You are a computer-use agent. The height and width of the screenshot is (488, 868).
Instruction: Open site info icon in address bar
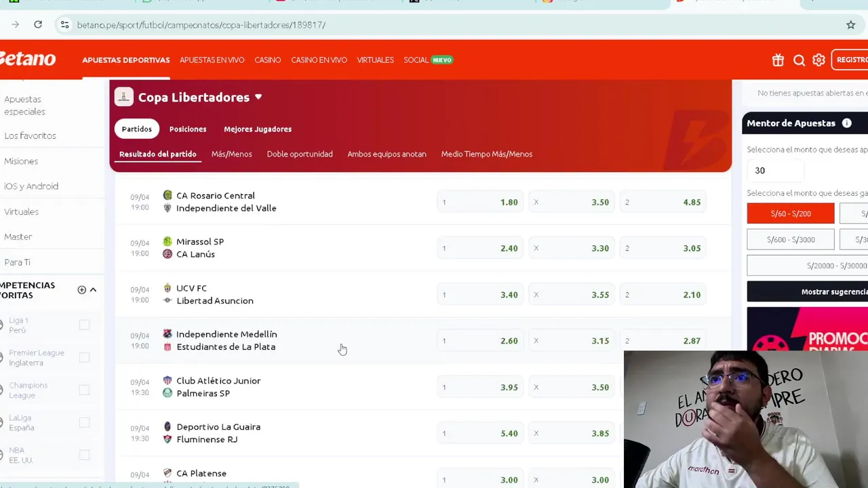point(64,25)
